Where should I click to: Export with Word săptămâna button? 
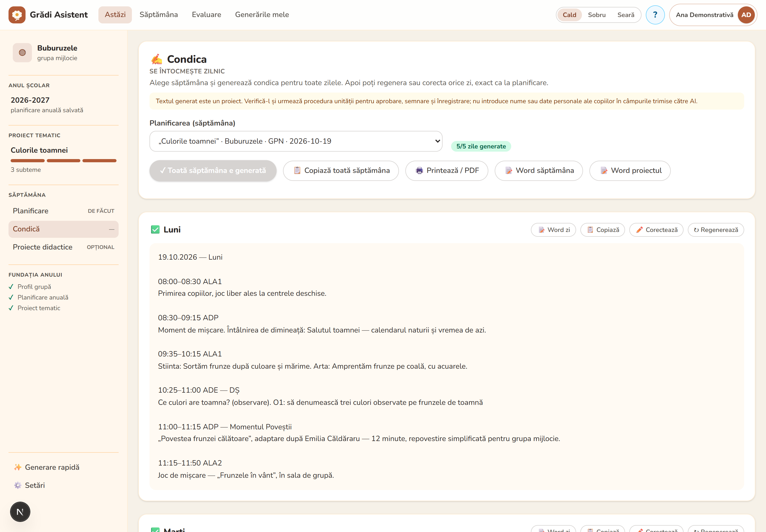[x=539, y=171]
